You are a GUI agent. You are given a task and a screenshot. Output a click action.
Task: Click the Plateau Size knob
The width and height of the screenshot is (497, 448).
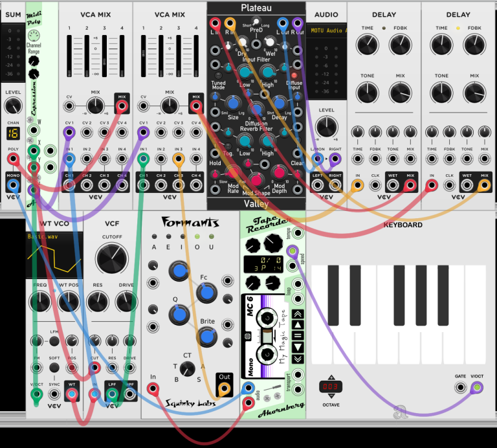[233, 103]
